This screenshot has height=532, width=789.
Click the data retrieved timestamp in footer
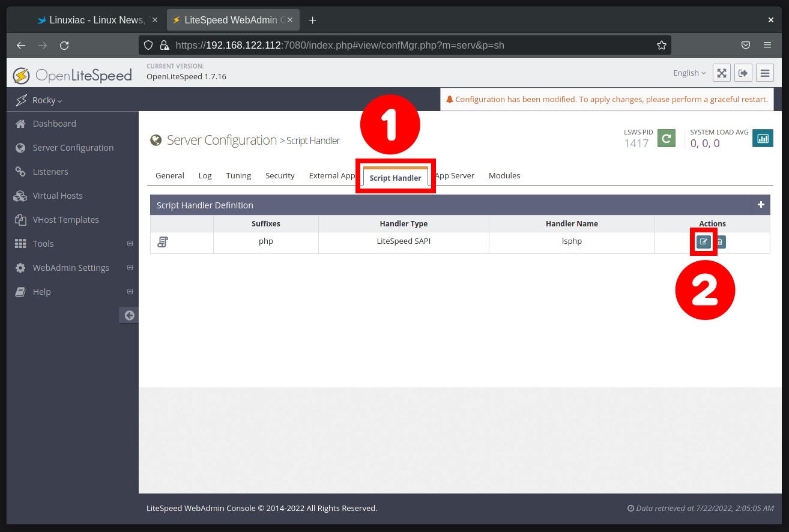tap(700, 508)
